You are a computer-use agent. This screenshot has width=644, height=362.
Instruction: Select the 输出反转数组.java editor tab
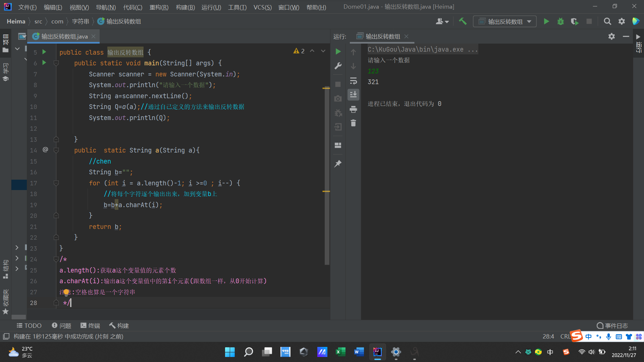[64, 36]
